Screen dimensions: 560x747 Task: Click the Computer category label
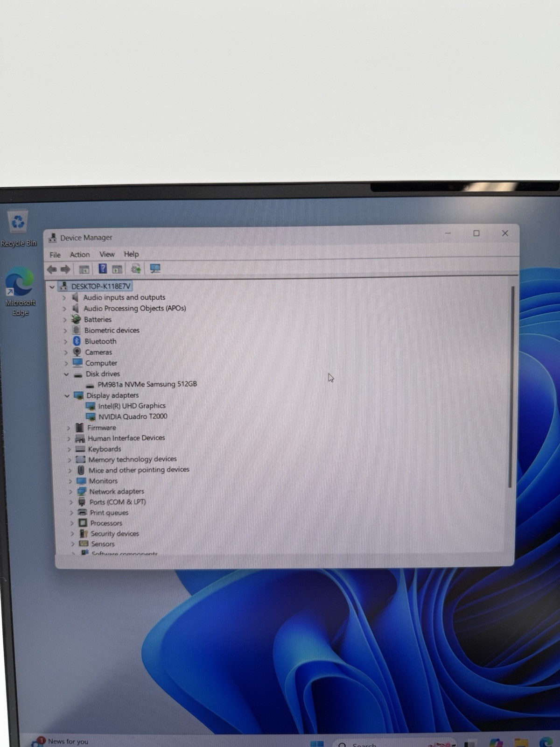tap(101, 363)
